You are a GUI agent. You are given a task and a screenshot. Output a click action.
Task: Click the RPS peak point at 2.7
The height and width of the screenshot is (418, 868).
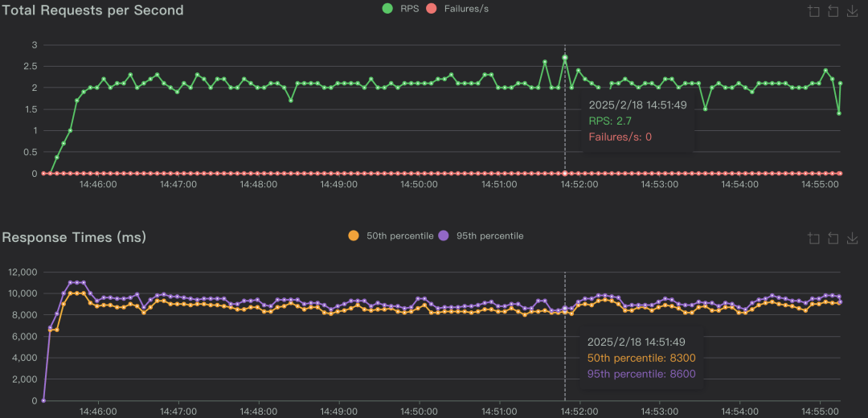point(565,58)
